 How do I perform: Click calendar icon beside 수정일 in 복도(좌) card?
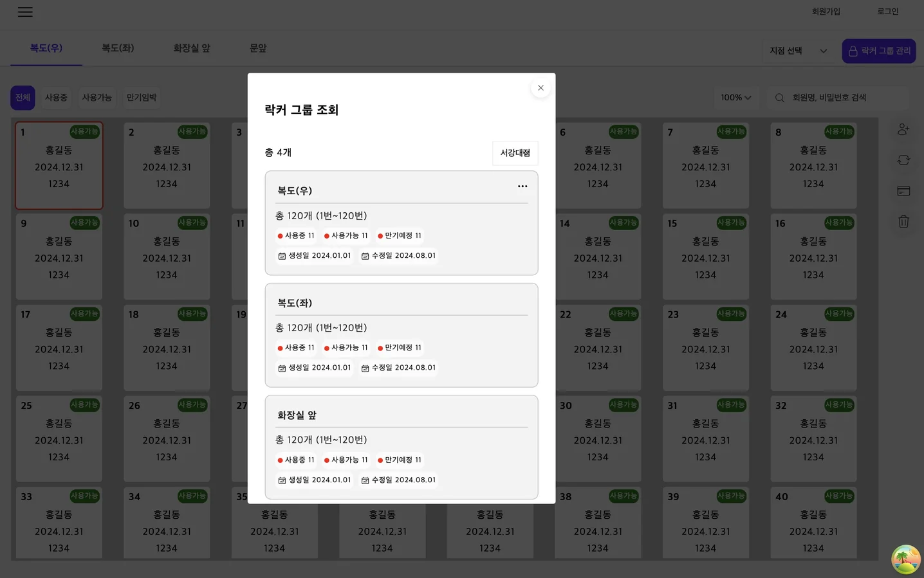pyautogui.click(x=365, y=368)
